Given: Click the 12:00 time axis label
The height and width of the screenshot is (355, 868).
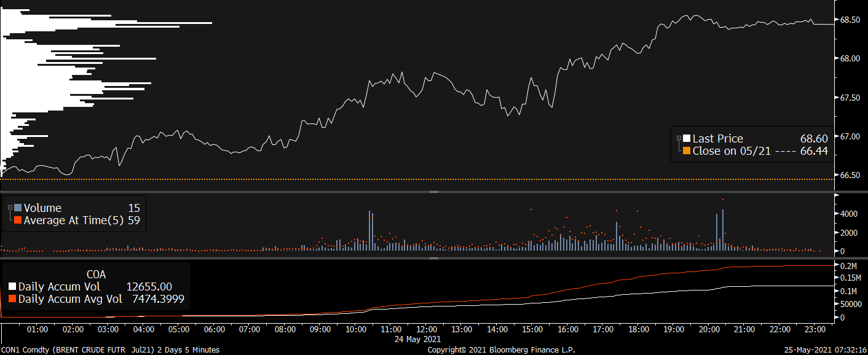Looking at the screenshot, I should (x=427, y=329).
